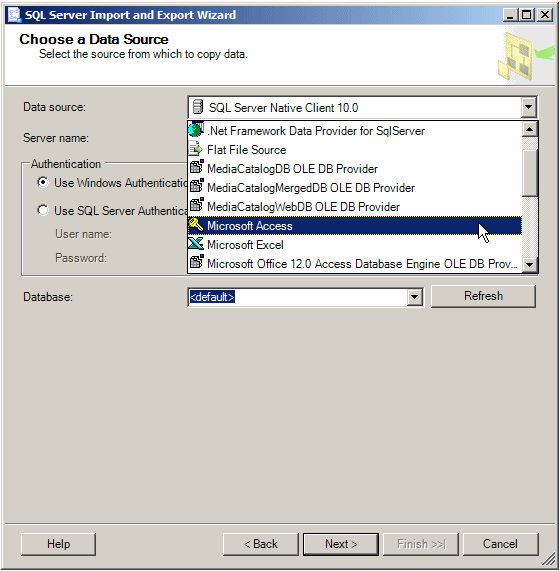Open the Data source dropdown arrow
Screen dimensions: 560x571
pos(528,107)
